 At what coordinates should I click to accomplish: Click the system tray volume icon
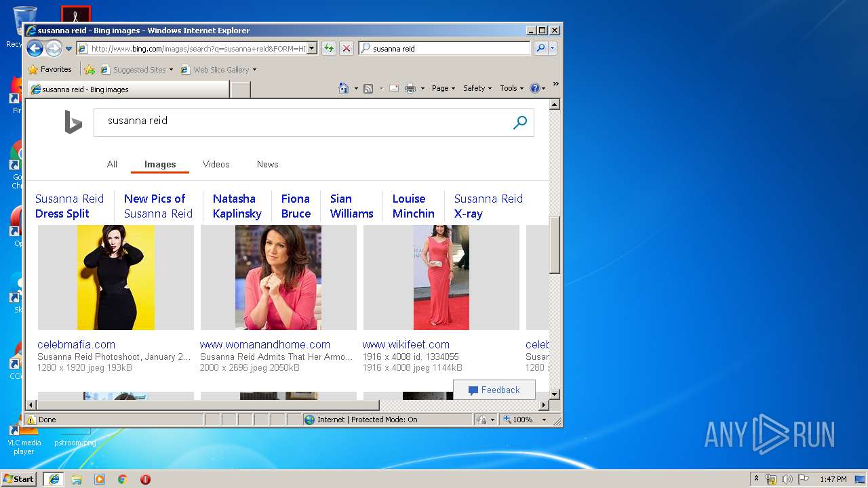(787, 479)
